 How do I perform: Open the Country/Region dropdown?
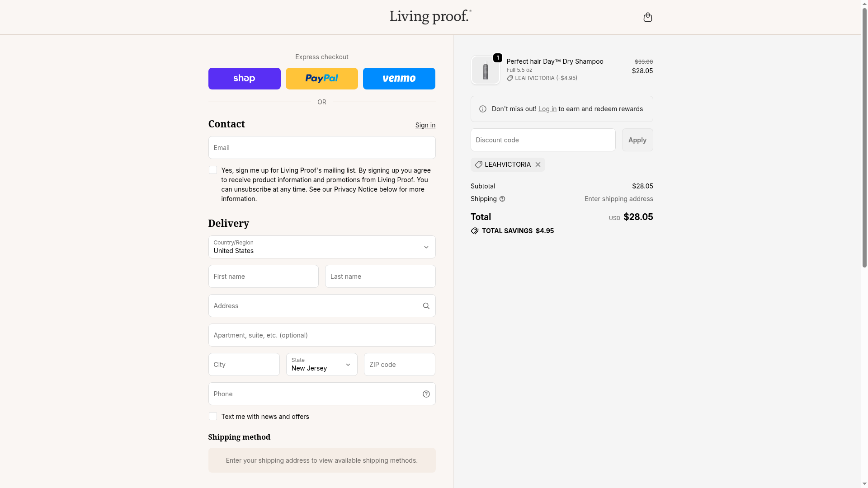pos(321,247)
